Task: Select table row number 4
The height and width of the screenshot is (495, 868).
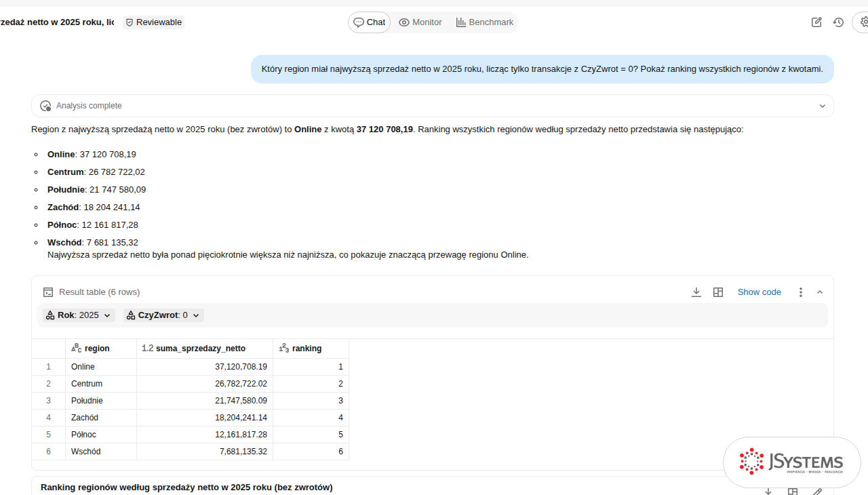Action: [49, 418]
